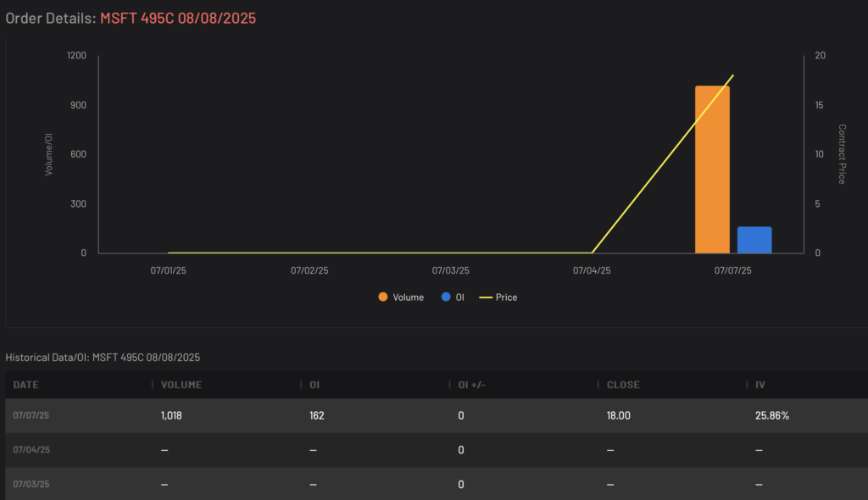
Task: Click the 162 open interest value
Action: point(317,415)
